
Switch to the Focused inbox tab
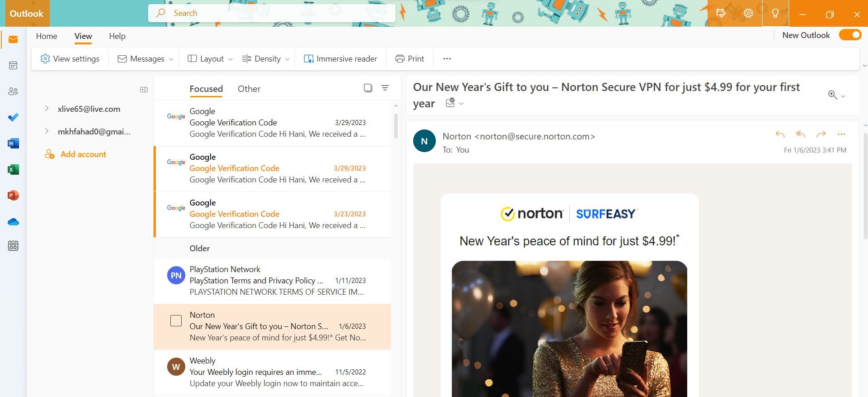(x=206, y=89)
